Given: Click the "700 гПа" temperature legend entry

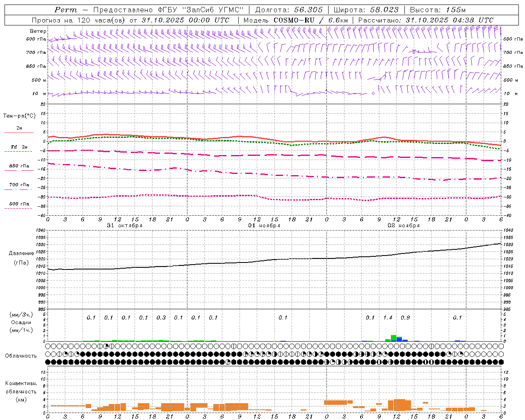Looking at the screenshot, I should tap(19, 185).
